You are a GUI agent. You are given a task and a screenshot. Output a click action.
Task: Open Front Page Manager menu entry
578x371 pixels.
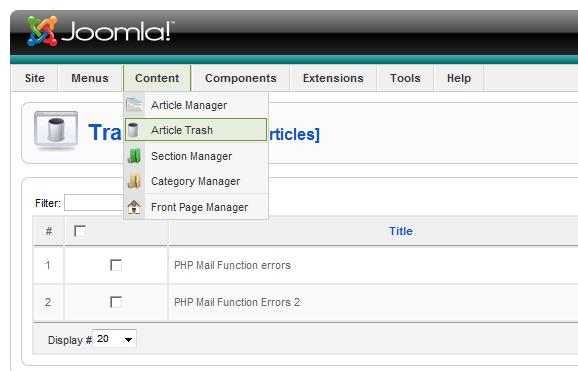click(x=196, y=207)
